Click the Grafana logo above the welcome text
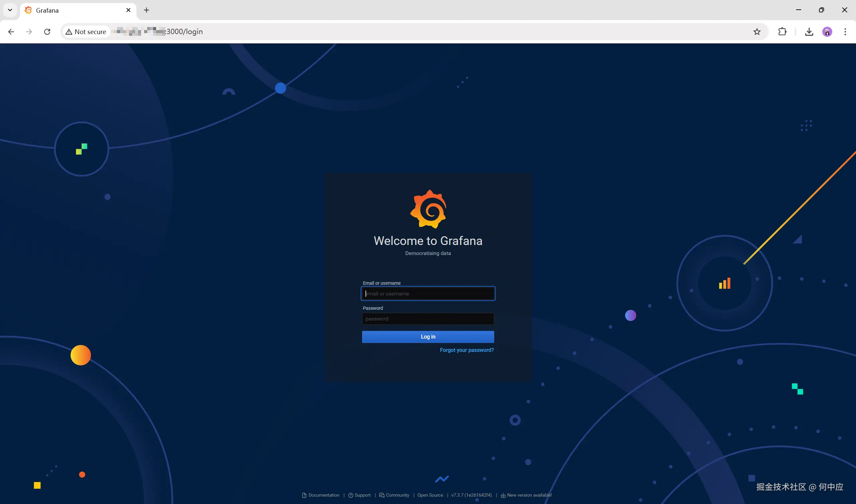856x504 pixels. [428, 209]
